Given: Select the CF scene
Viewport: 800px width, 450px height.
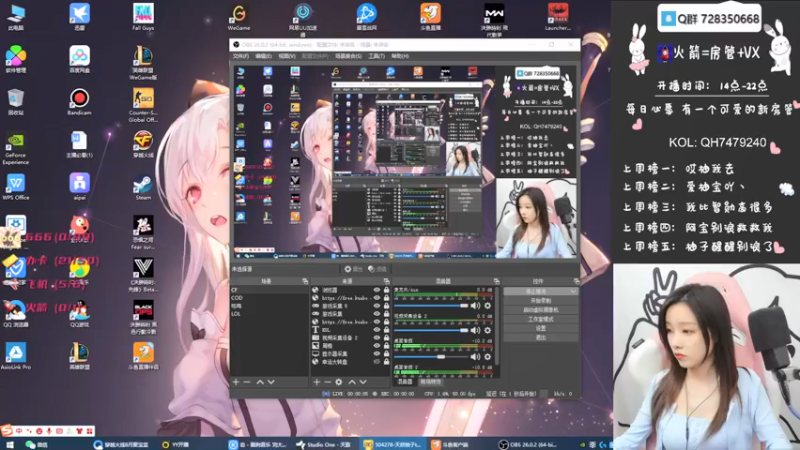Looking at the screenshot, I should point(269,290).
